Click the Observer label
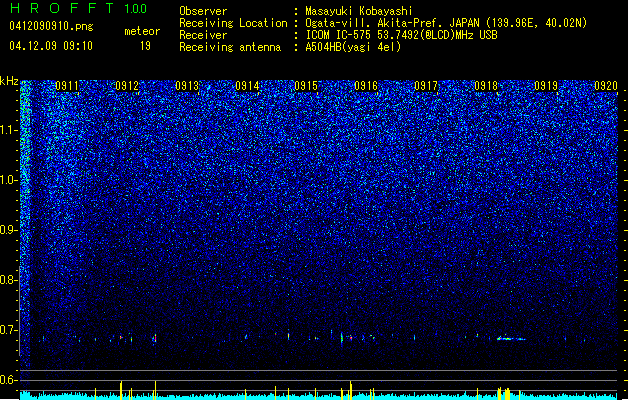 coord(203,11)
